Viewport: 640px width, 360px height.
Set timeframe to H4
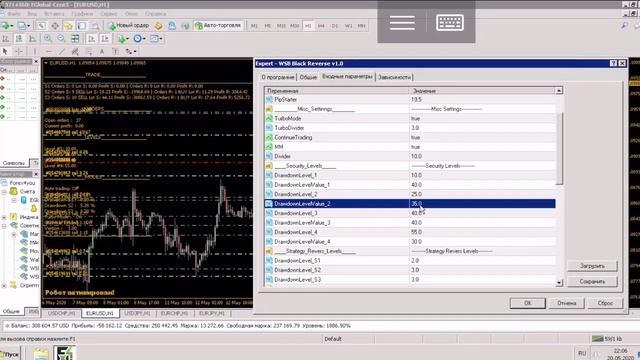point(321,26)
